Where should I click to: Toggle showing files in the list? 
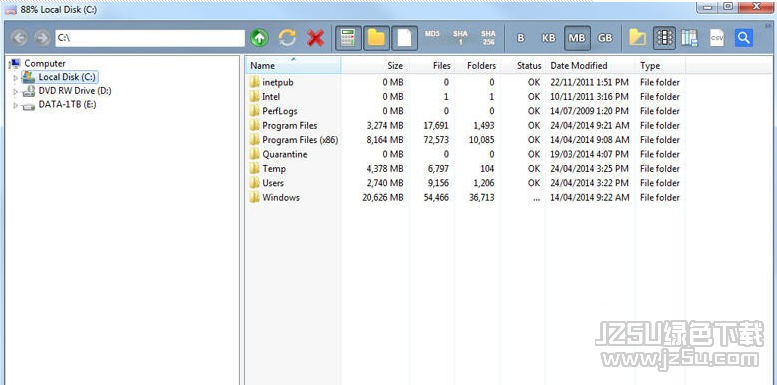pyautogui.click(x=404, y=38)
